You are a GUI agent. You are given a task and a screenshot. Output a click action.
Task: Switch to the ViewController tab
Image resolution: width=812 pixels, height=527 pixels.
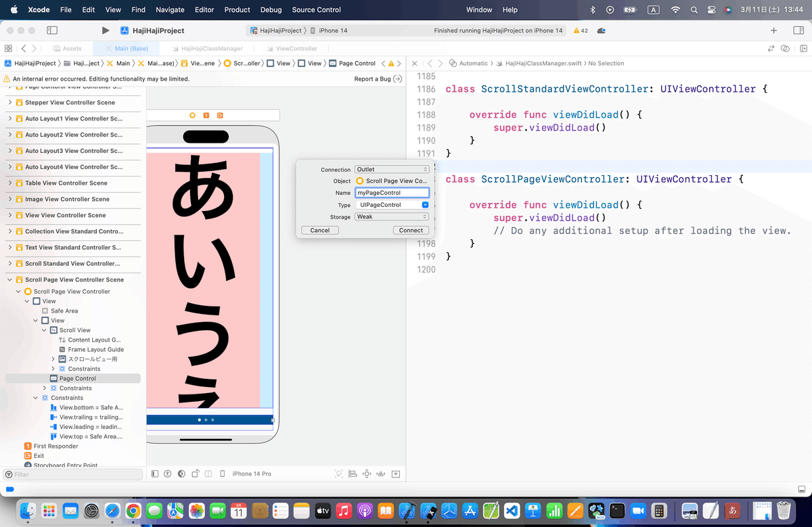coord(291,49)
